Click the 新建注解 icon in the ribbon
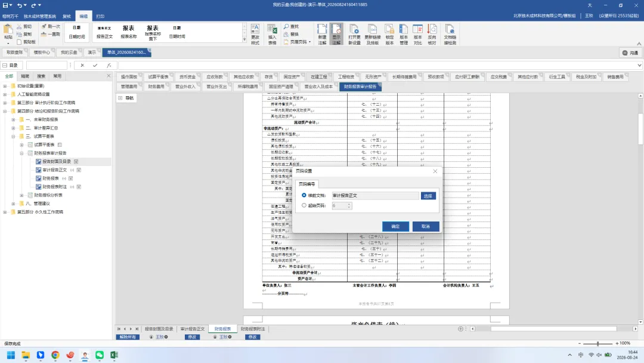The height and width of the screenshot is (363, 644). click(322, 34)
